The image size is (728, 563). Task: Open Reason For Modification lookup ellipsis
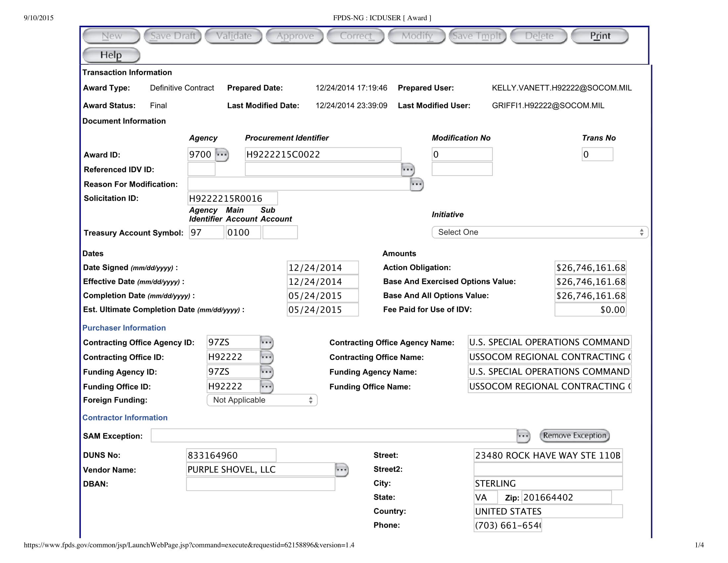[x=416, y=184]
